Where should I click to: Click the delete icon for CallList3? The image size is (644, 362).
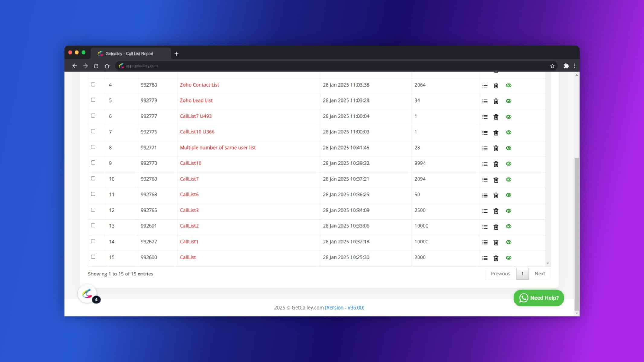pyautogui.click(x=496, y=210)
